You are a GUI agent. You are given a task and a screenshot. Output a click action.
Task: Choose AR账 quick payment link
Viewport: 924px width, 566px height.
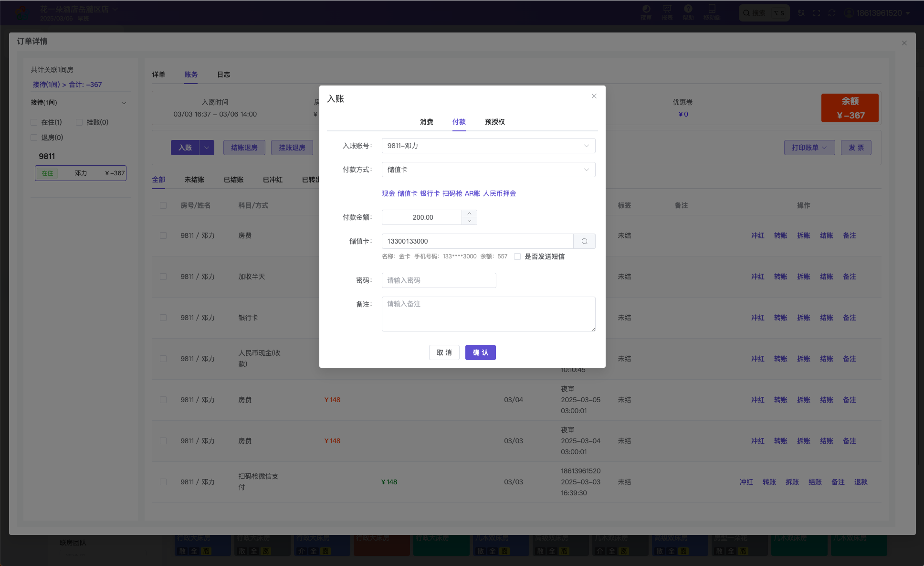point(472,193)
